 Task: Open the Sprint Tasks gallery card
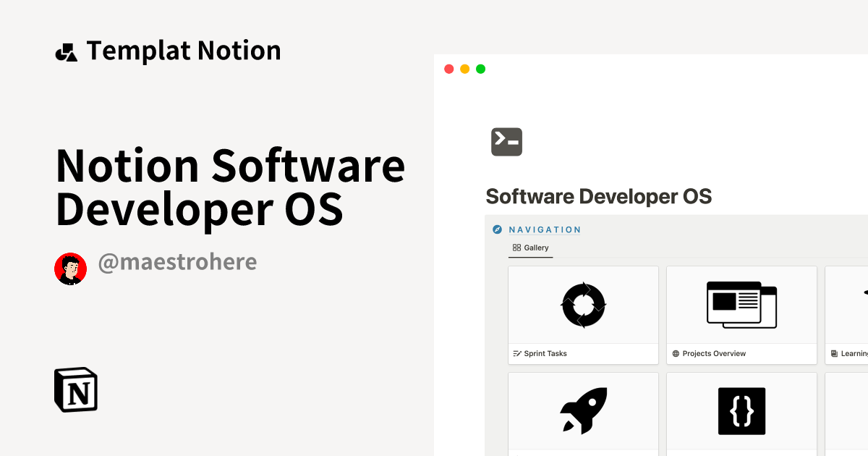(x=583, y=315)
